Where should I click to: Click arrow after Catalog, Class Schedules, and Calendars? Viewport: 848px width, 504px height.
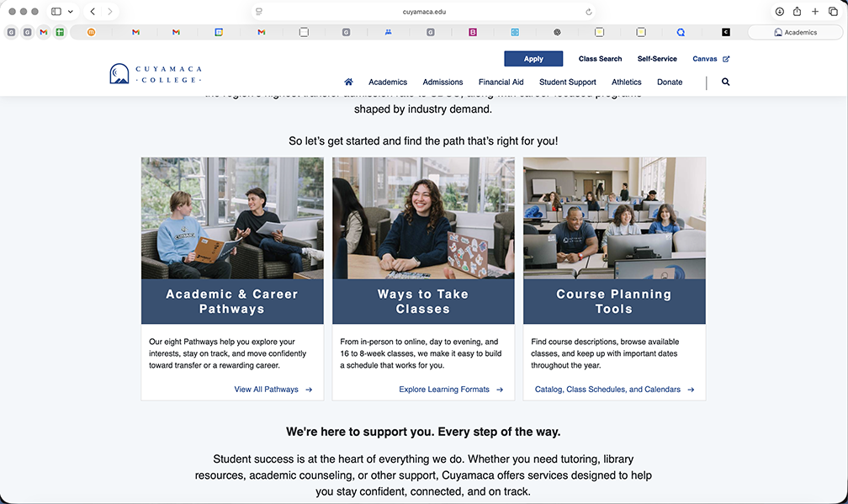coord(691,390)
